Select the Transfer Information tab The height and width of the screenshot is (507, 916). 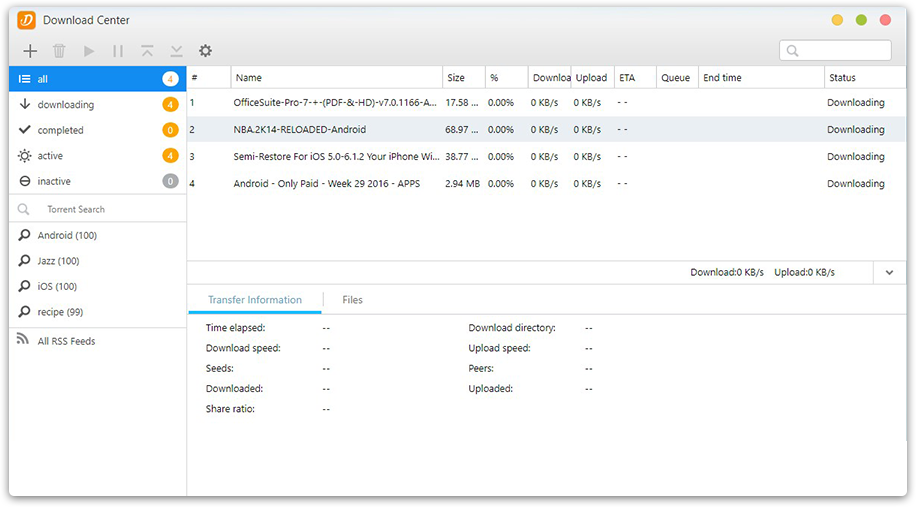(x=254, y=300)
